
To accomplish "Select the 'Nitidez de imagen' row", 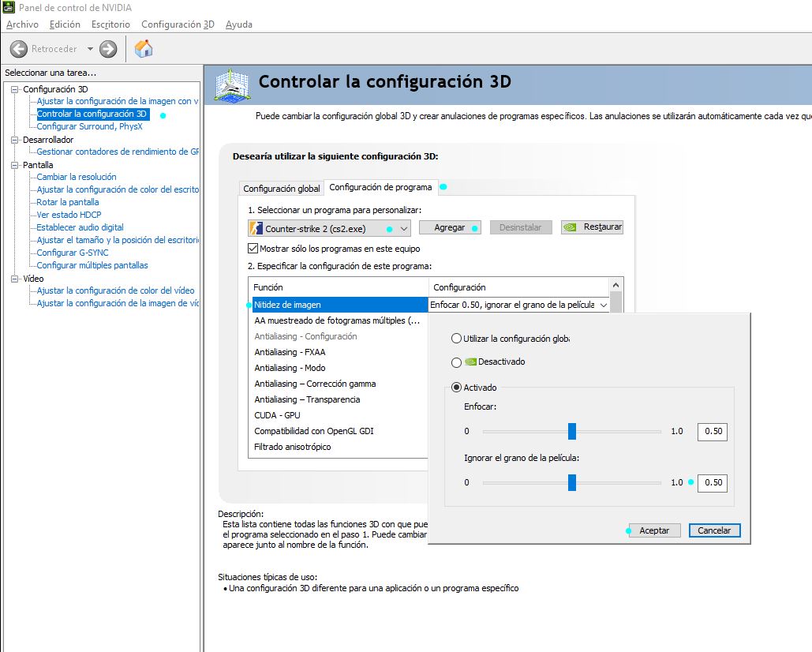I will point(339,305).
